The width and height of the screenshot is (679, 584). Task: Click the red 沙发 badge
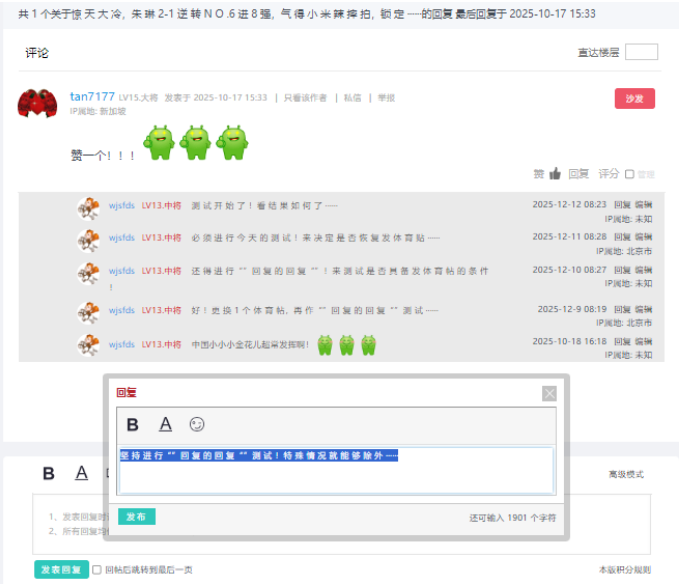[634, 98]
